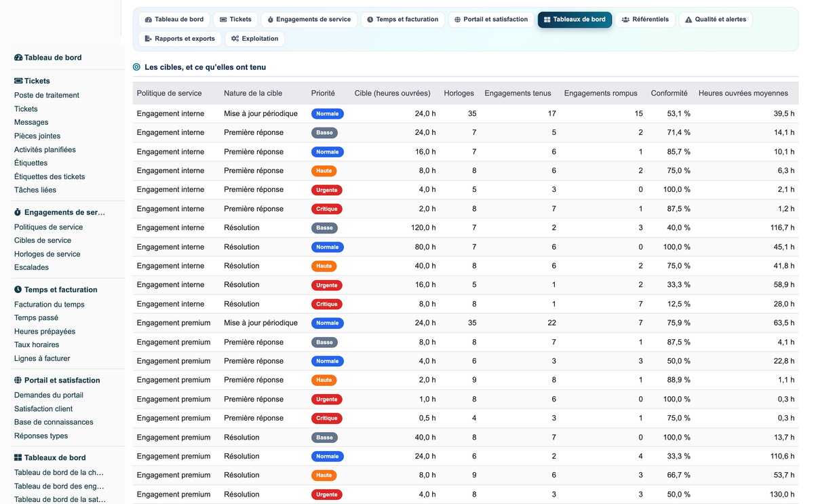Viewport: 814px width, 504px height.
Task: Open Politiques de service link
Action: point(49,227)
